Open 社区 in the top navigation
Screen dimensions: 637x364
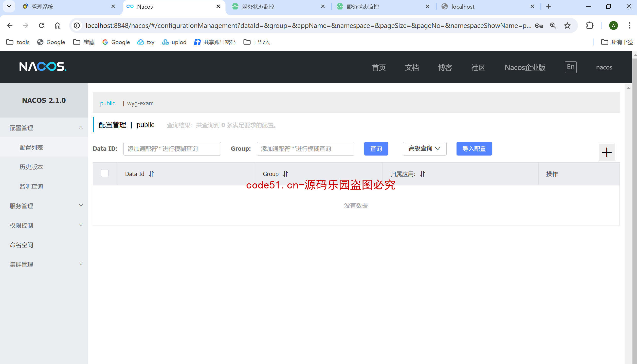coord(478,67)
